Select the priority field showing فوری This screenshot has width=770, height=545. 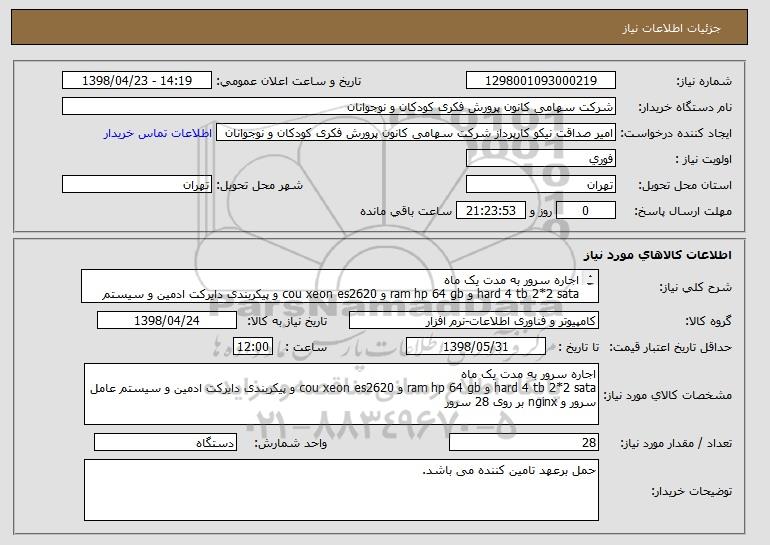[541, 159]
